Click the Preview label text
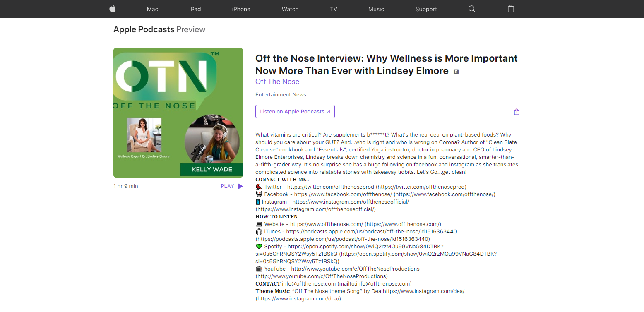This screenshot has width=644, height=312. coord(191,29)
